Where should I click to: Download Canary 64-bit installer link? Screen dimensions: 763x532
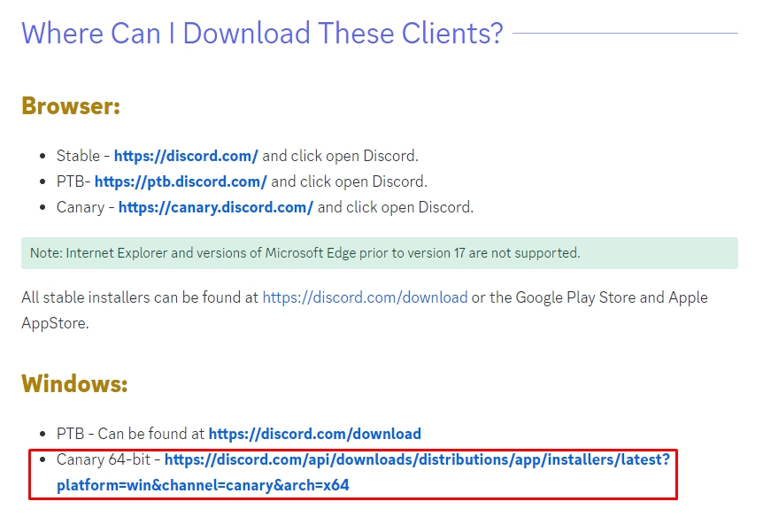click(x=363, y=472)
